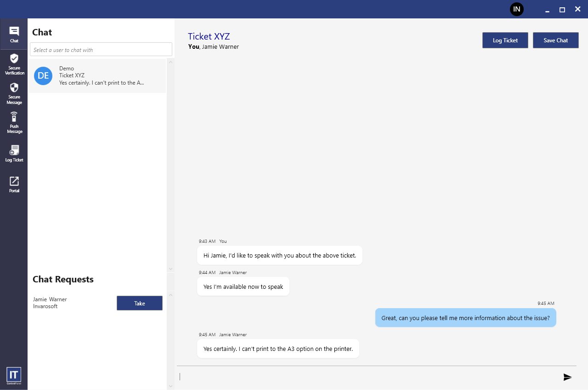This screenshot has height=390, width=588.
Task: Open the Push Message tool
Action: 14,122
